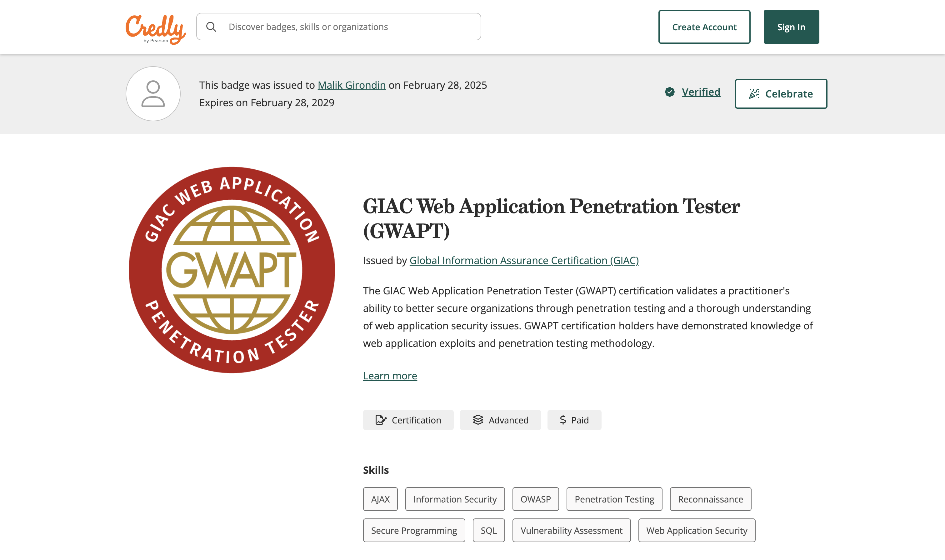Viewport: 945px width, 560px height.
Task: Click the Paid cost tag
Action: (574, 420)
